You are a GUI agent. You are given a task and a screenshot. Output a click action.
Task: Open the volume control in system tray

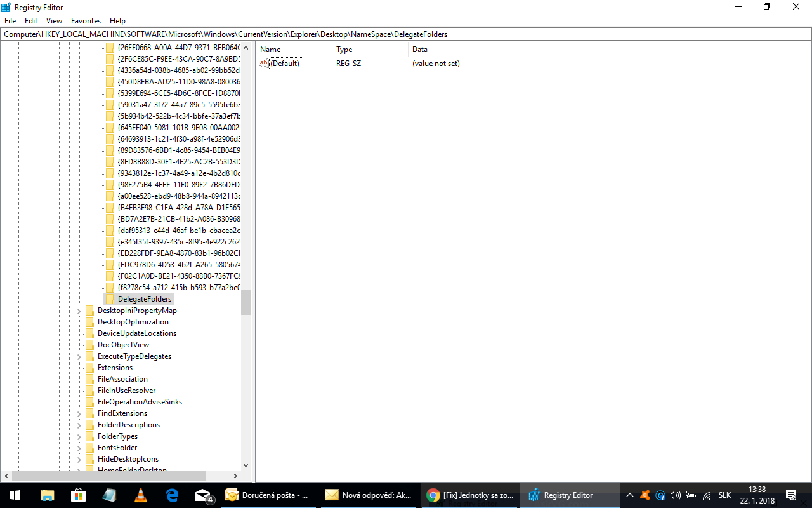click(675, 495)
